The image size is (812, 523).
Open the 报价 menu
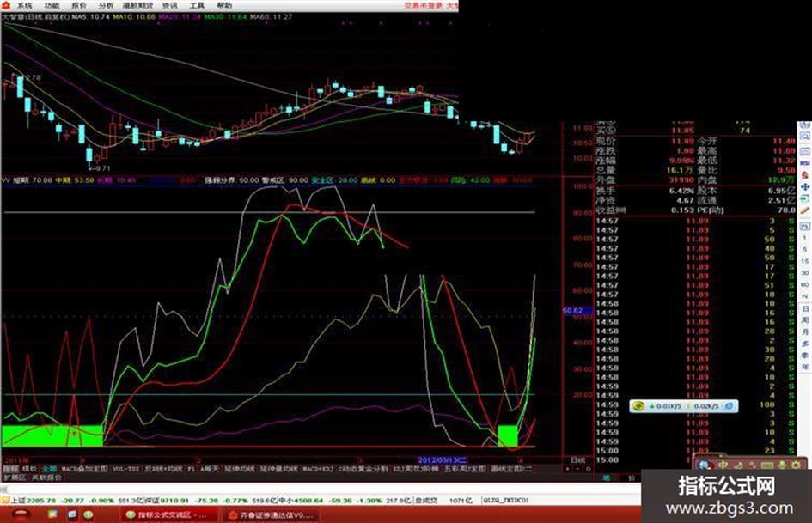79,6
